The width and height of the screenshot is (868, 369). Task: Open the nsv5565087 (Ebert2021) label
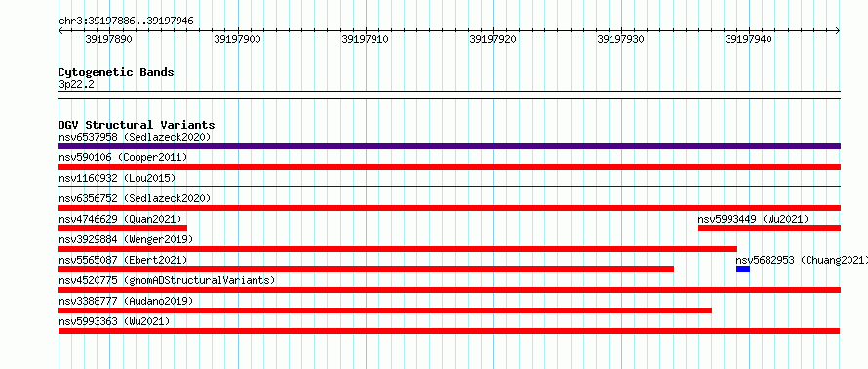pyautogui.click(x=123, y=260)
